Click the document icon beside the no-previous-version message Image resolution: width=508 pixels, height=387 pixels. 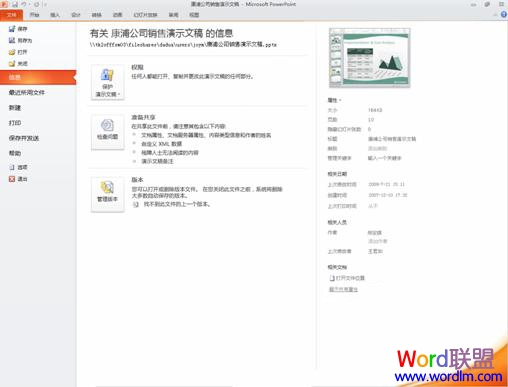136,204
